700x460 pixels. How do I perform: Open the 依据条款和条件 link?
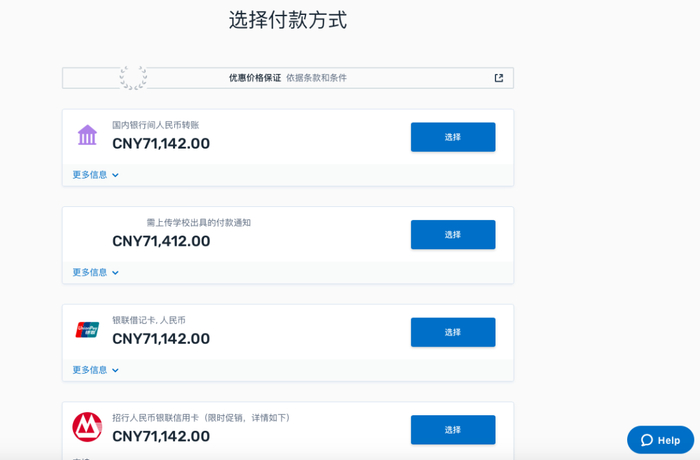coord(316,78)
